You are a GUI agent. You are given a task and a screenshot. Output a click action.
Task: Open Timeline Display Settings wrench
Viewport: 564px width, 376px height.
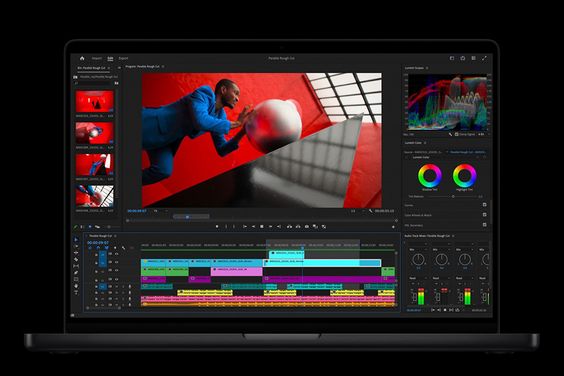pos(123,248)
